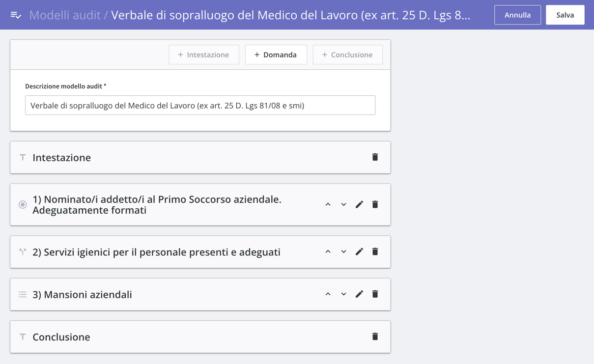Delete the Conclusione section
The width and height of the screenshot is (594, 364).
pyautogui.click(x=375, y=336)
